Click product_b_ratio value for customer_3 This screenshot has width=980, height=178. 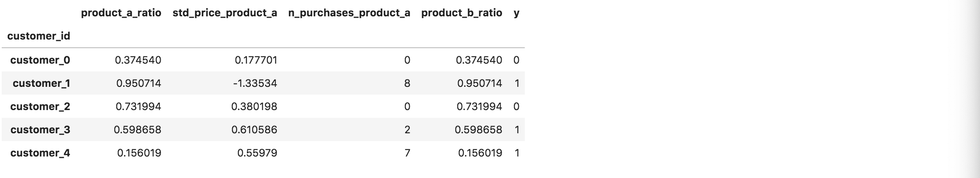(478, 130)
